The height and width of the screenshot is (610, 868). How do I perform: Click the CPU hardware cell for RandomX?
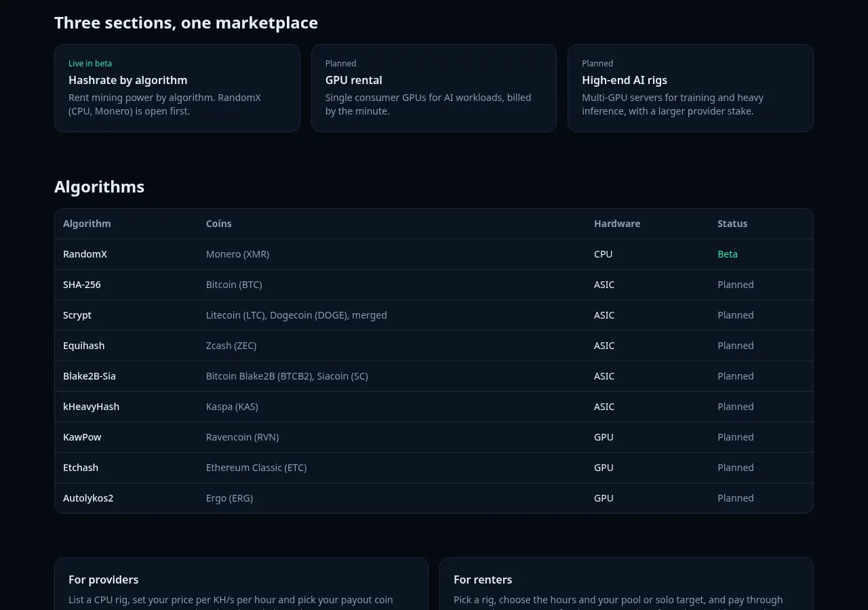pyautogui.click(x=604, y=254)
